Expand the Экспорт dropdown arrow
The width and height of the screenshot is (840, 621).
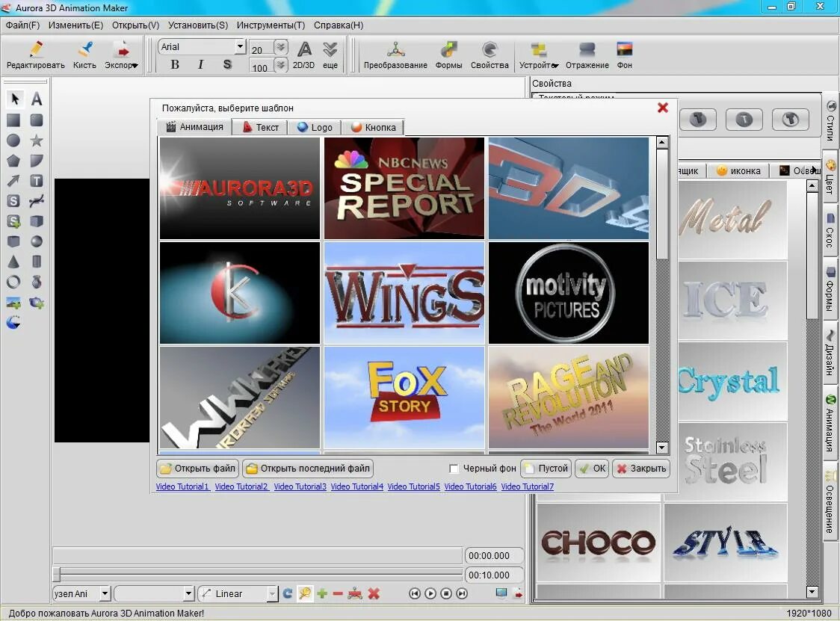click(x=135, y=65)
